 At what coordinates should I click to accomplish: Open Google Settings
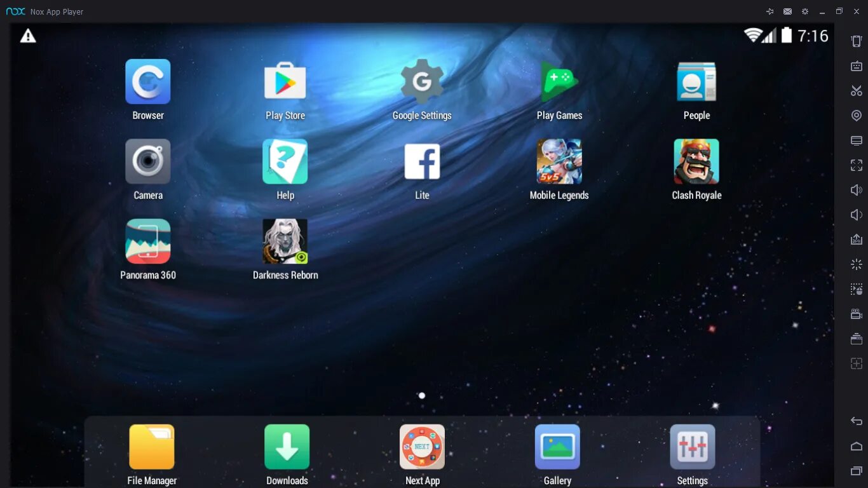pyautogui.click(x=422, y=82)
